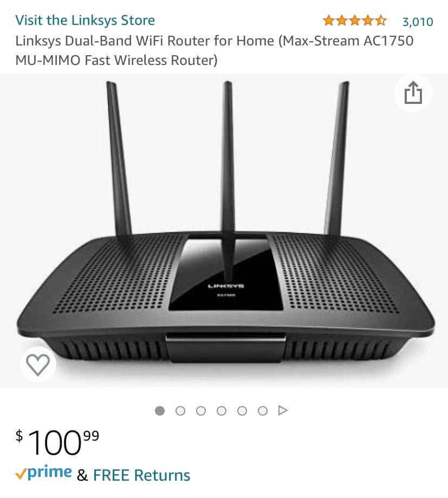Tap the $100.99 price
The height and width of the screenshot is (498, 448).
tap(57, 442)
